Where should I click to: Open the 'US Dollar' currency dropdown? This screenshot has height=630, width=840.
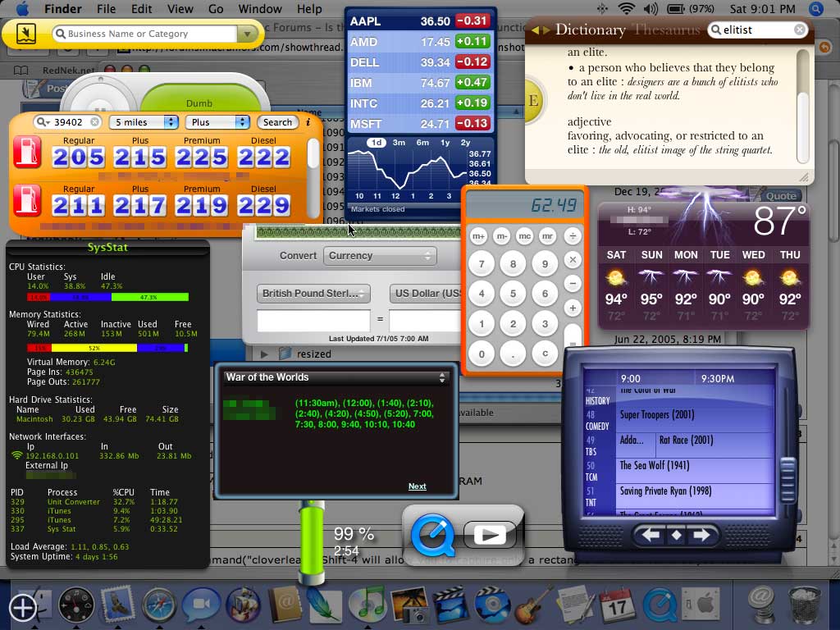426,294
